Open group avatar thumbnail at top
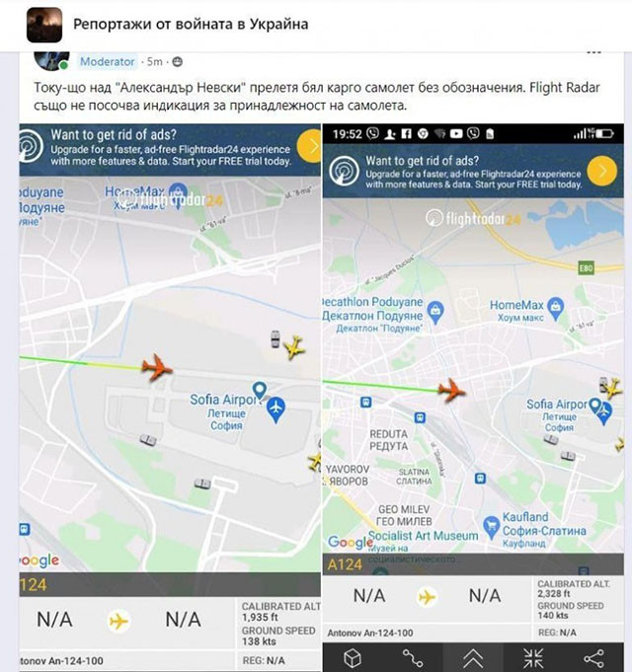 (x=44, y=25)
